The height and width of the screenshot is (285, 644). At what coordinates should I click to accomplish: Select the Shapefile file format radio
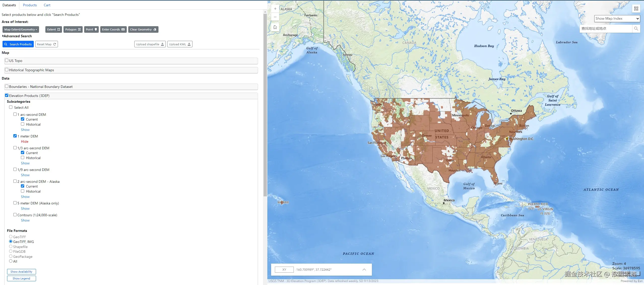tap(11, 246)
